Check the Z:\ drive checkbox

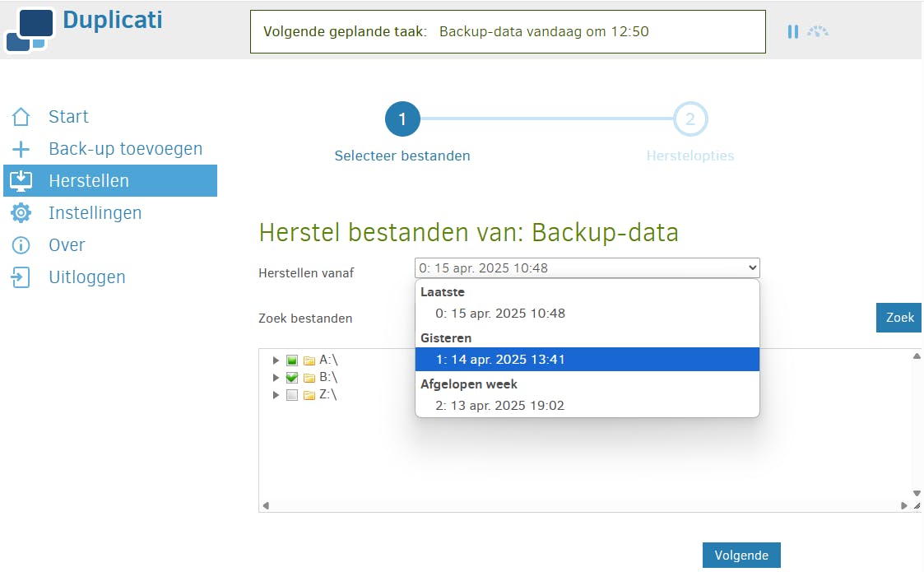coord(292,395)
